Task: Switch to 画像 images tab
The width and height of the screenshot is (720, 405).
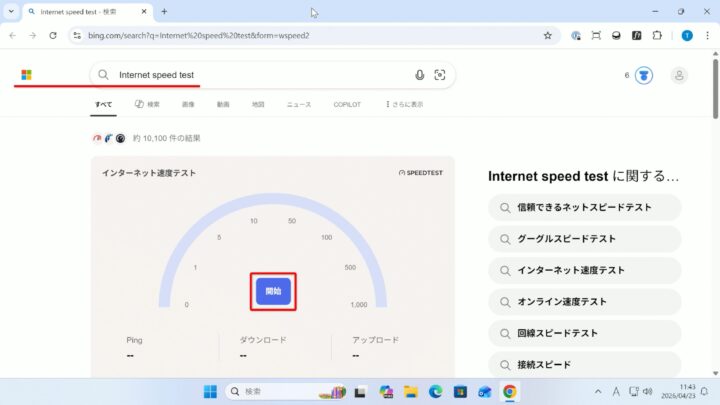Action: tap(188, 104)
